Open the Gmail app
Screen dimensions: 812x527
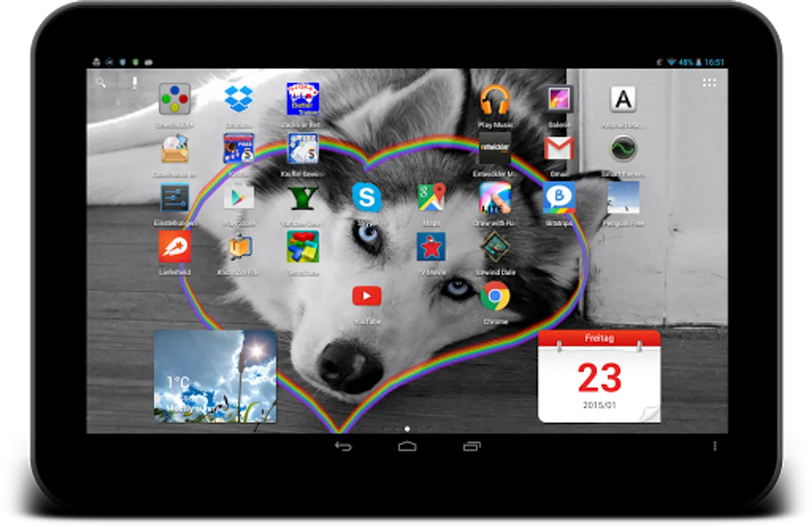(x=559, y=148)
